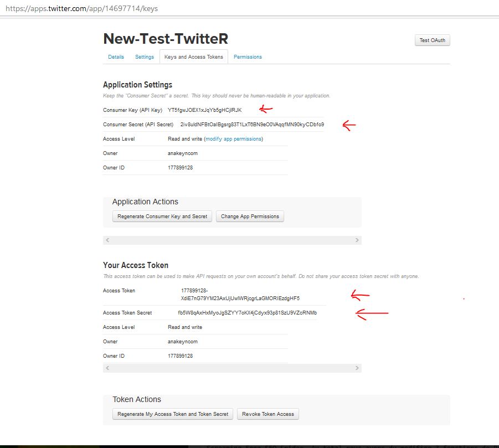Click the Application Actions heading
Screen dimensions: 499x448
[145, 202]
